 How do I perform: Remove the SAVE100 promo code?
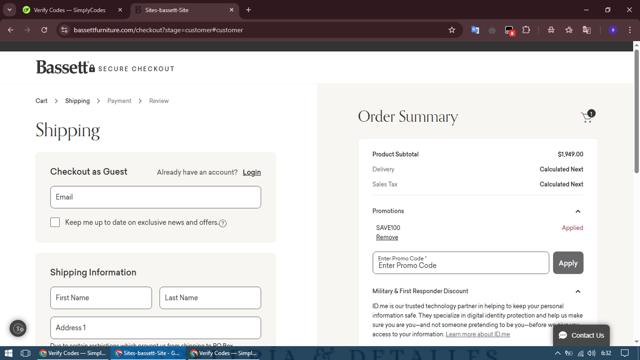pyautogui.click(x=387, y=237)
